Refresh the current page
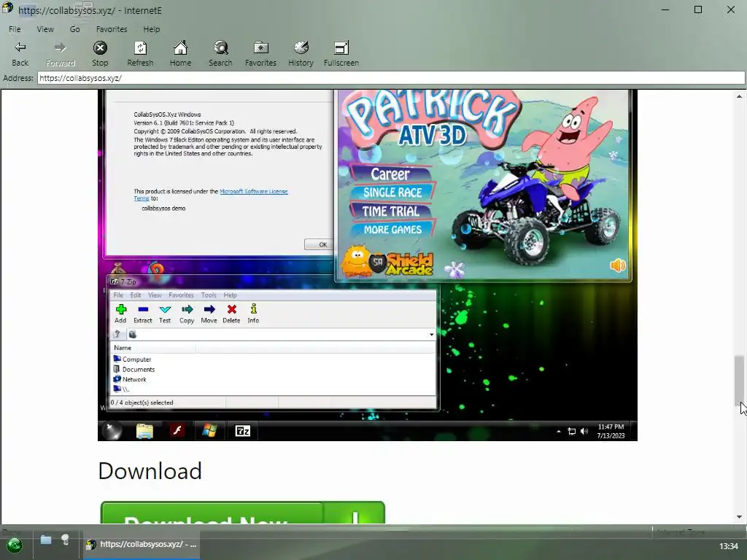This screenshot has width=747, height=560. click(x=140, y=54)
